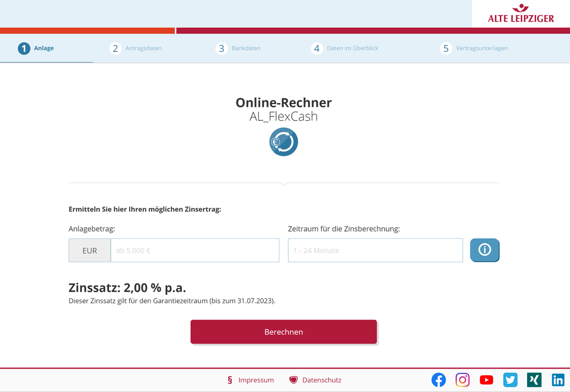Image resolution: width=570 pixels, height=392 pixels.
Task: Go to step 5 Vertragsunterlagen
Action: 474,48
